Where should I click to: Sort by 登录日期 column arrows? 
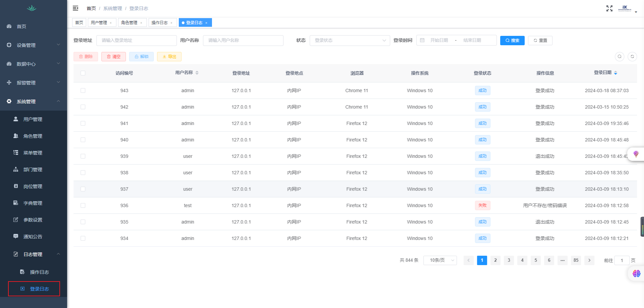tap(615, 73)
